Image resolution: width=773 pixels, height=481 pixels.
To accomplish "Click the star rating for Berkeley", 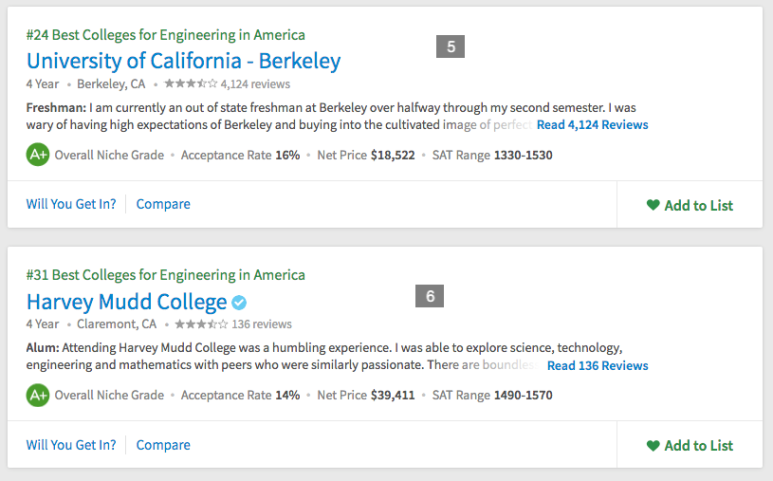I will [x=190, y=84].
